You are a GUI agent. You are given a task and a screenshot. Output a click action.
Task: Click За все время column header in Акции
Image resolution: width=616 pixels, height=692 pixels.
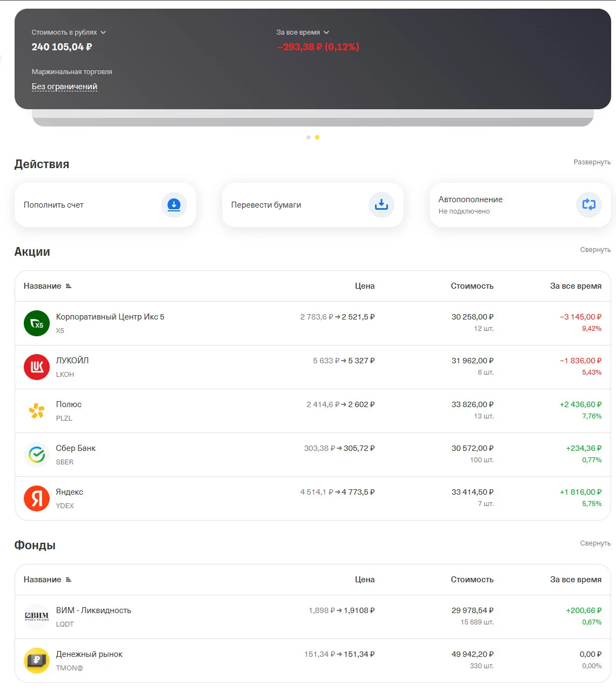pyautogui.click(x=575, y=286)
